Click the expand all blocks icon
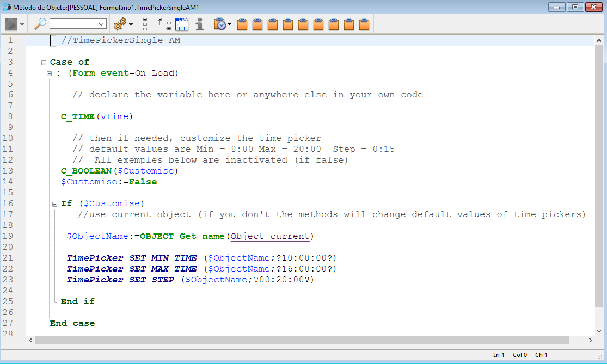 (147, 24)
